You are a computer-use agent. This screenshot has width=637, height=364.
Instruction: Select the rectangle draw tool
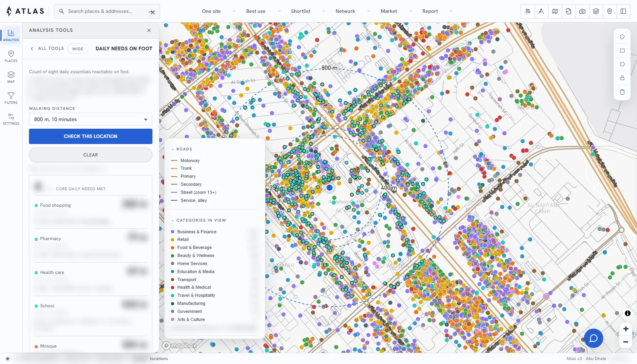622,50
